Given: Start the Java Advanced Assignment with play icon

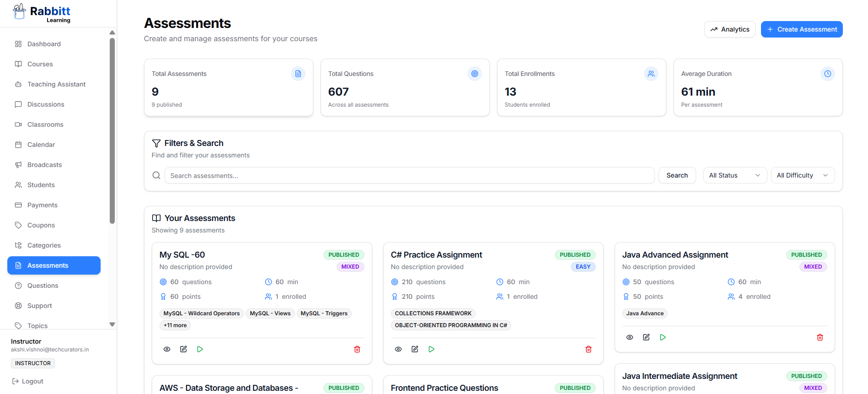Looking at the screenshot, I should pyautogui.click(x=663, y=337).
